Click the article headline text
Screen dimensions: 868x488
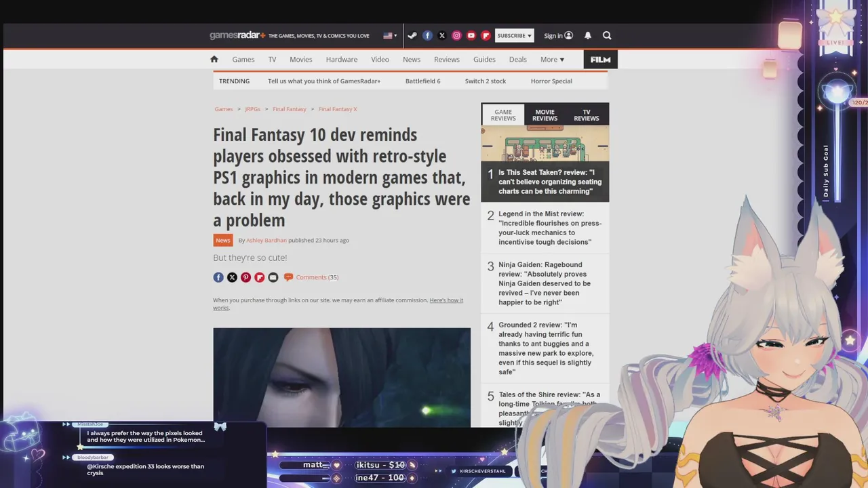pyautogui.click(x=342, y=178)
